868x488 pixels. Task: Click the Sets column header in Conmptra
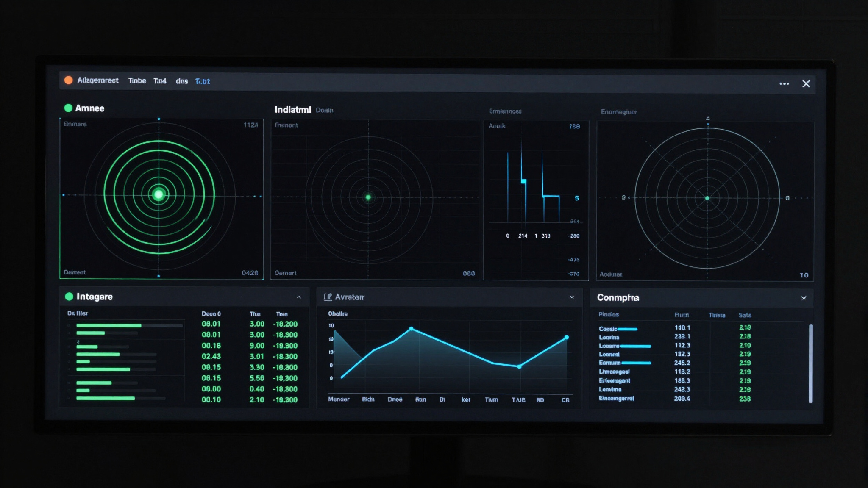point(745,315)
